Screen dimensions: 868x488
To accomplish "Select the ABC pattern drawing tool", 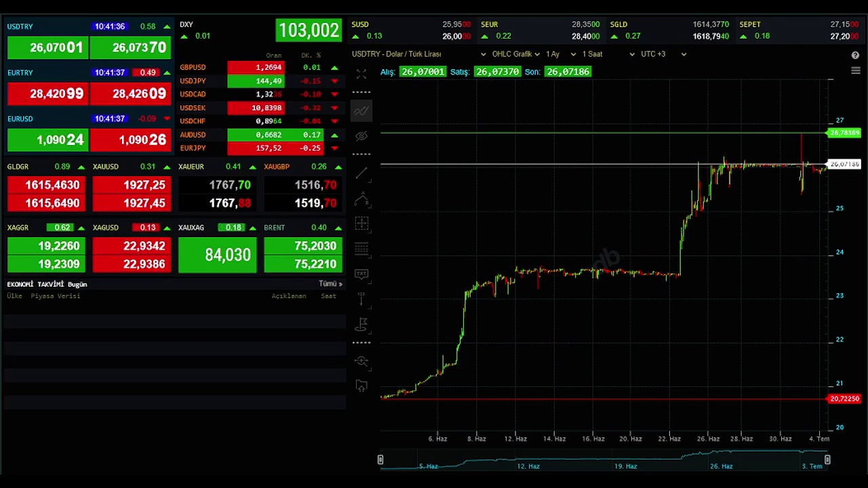I will (x=361, y=199).
